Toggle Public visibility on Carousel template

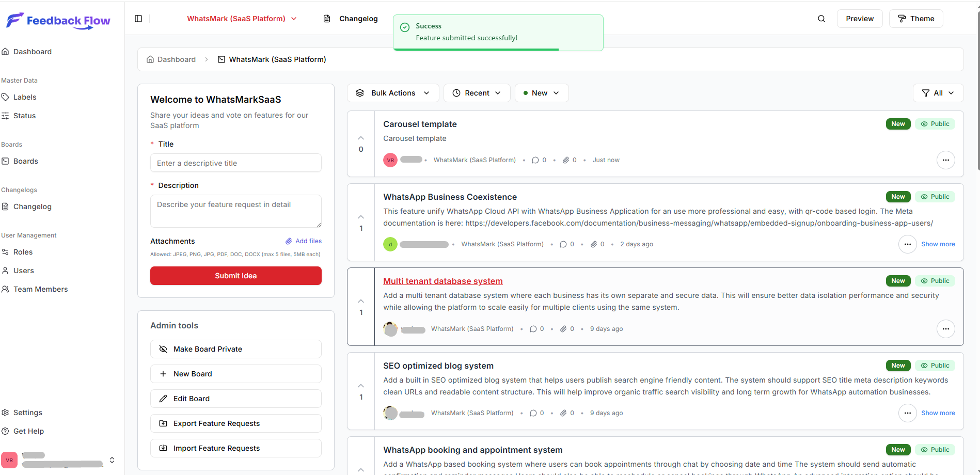[x=935, y=124]
